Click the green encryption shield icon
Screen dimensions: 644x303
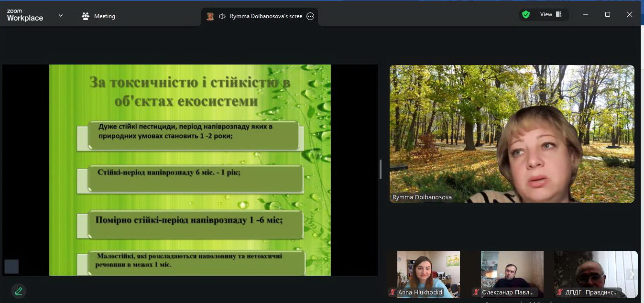click(526, 14)
